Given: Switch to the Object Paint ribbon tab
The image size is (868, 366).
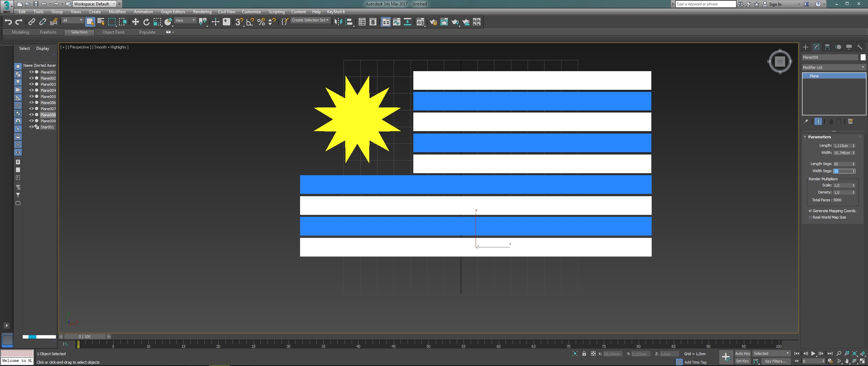Looking at the screenshot, I should pyautogui.click(x=113, y=32).
